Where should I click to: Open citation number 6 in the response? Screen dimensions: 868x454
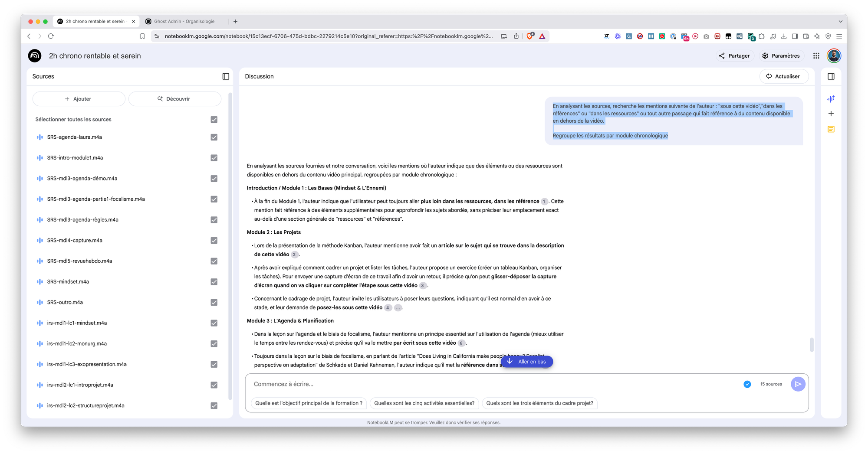(461, 343)
